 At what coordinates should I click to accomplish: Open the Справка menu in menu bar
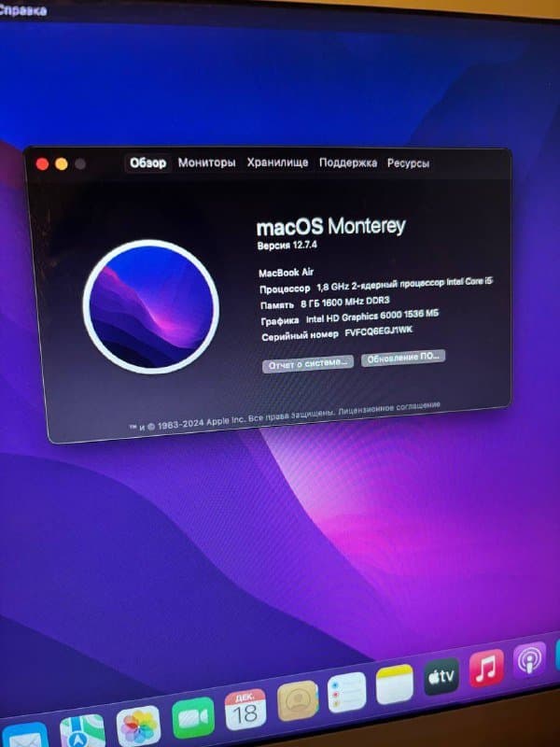pos(22,9)
